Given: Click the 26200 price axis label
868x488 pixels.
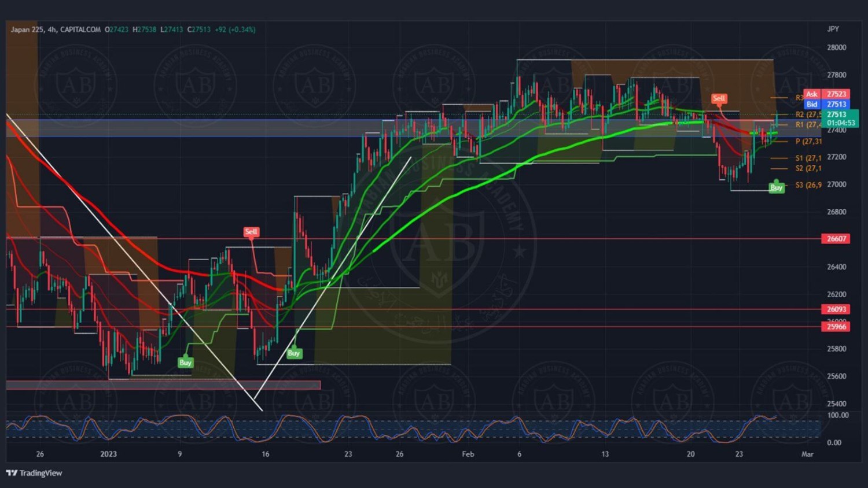Looking at the screenshot, I should (836, 294).
